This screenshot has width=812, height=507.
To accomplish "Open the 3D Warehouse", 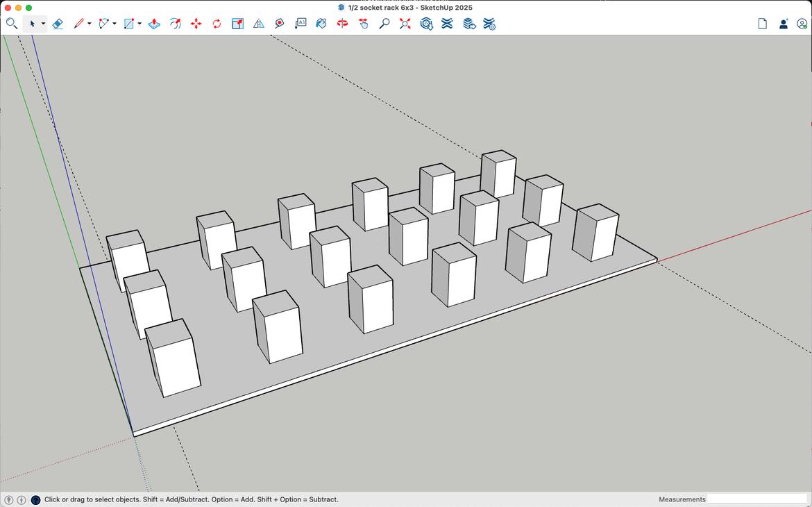I will [x=426, y=24].
